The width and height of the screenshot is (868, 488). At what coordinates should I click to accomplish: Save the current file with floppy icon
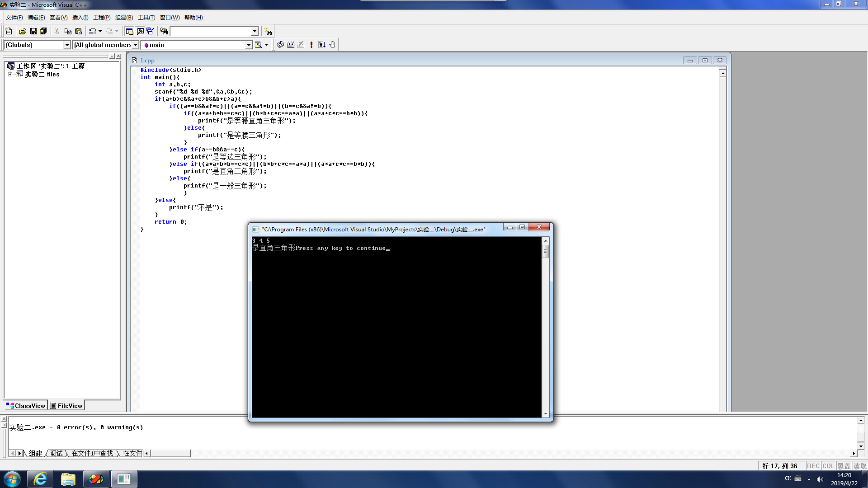tap(33, 31)
